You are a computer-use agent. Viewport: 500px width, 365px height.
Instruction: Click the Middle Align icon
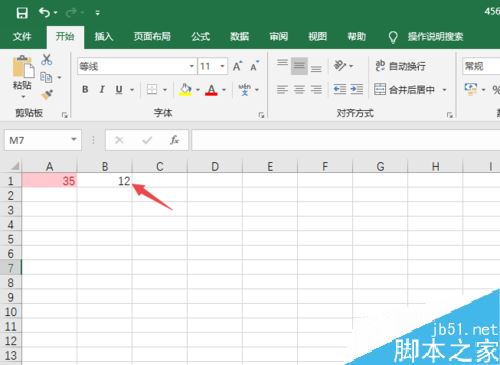coord(299,66)
